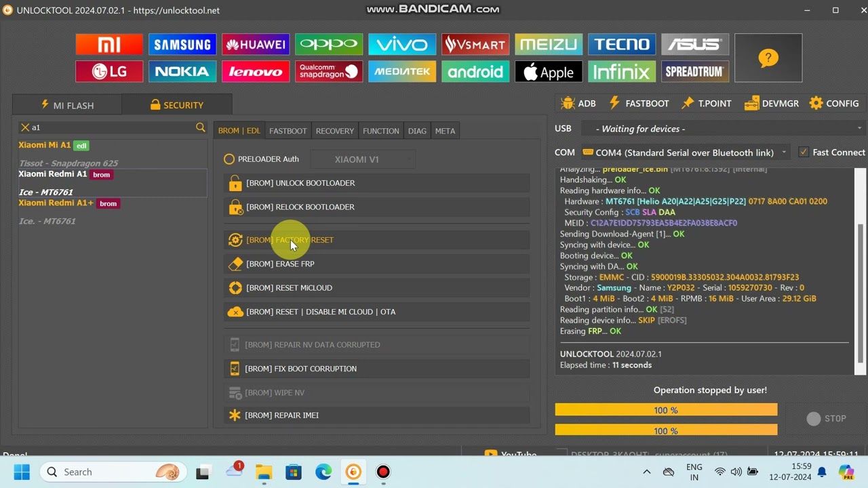Click [BROM] RESET MiCLOUD
The image size is (868, 488).
(x=376, y=288)
